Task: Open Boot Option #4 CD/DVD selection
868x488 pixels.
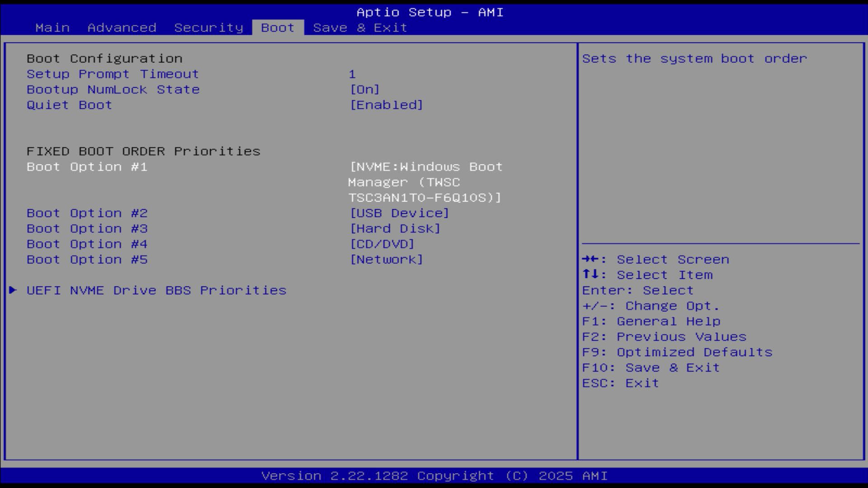Action: tap(382, 244)
